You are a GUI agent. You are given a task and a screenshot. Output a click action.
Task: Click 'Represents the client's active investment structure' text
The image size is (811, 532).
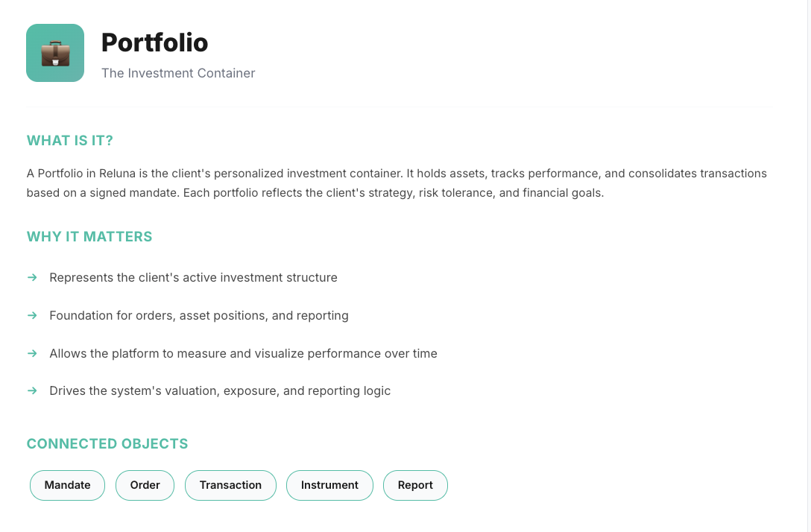coord(193,277)
